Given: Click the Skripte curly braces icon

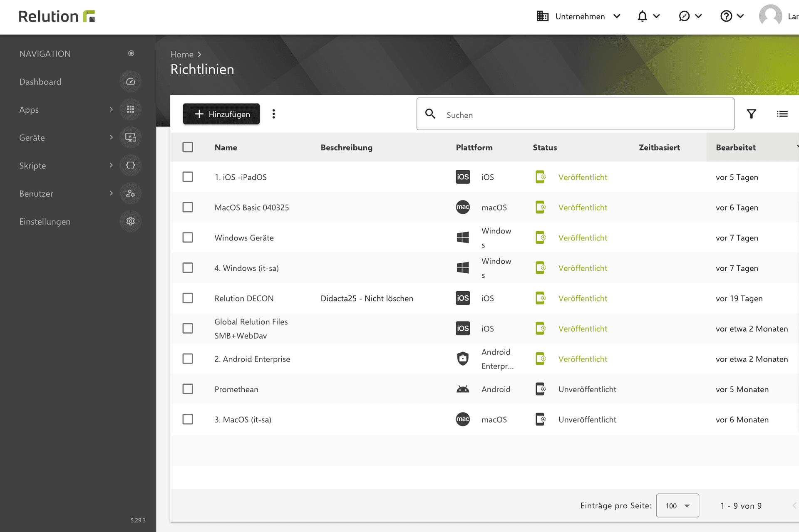Looking at the screenshot, I should 130,165.
